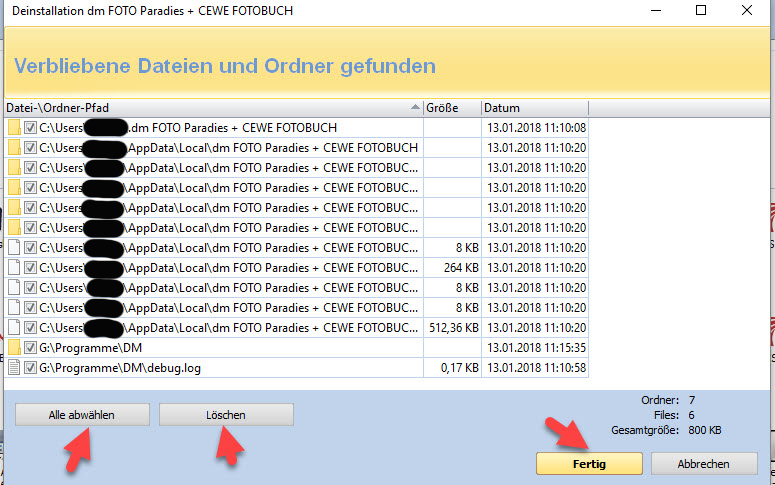Minimize the Deinstallation window

coord(656,10)
